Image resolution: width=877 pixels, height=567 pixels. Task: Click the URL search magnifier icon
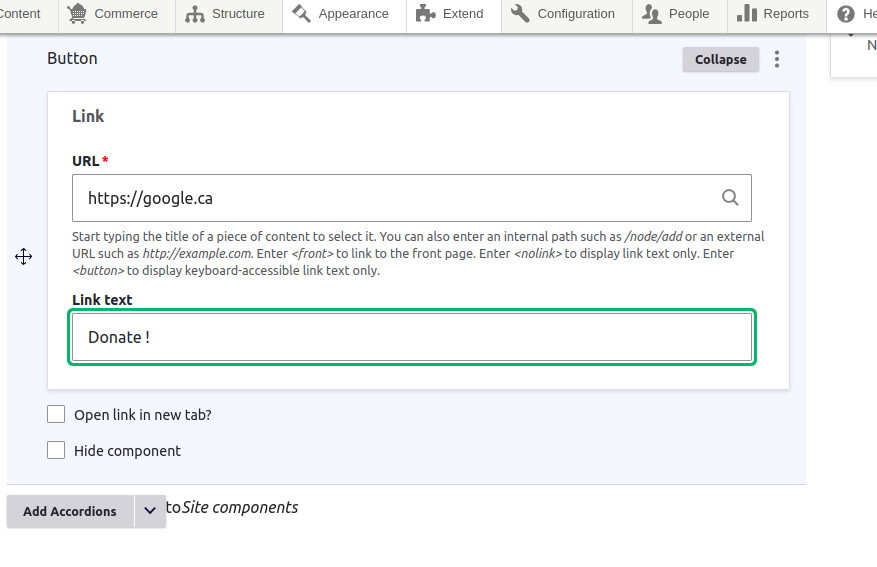(730, 197)
